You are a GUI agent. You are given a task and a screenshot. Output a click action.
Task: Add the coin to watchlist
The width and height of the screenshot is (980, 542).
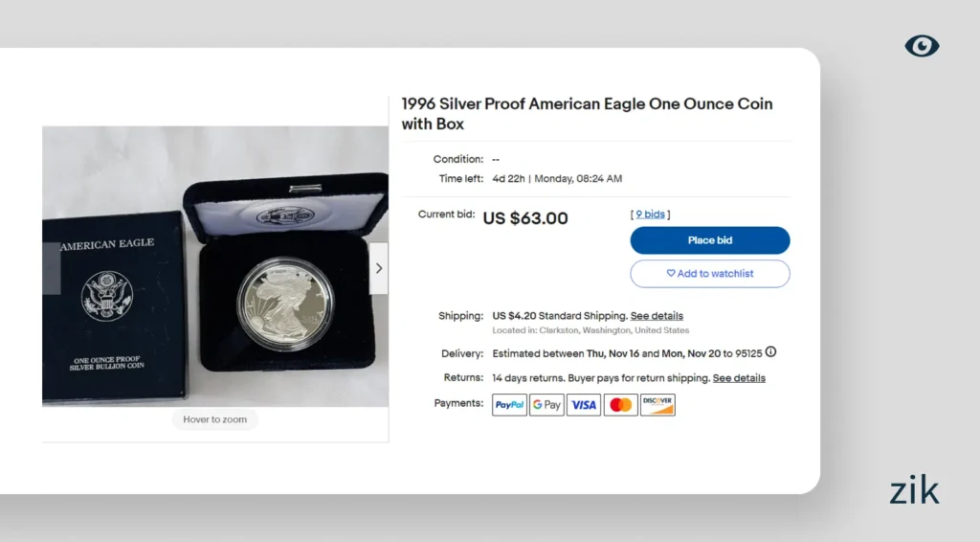(709, 274)
